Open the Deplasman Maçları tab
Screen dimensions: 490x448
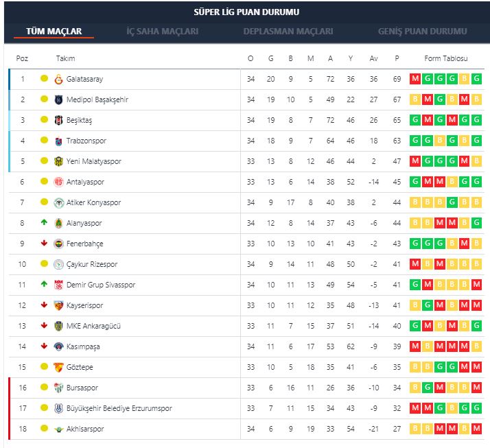pos(288,32)
